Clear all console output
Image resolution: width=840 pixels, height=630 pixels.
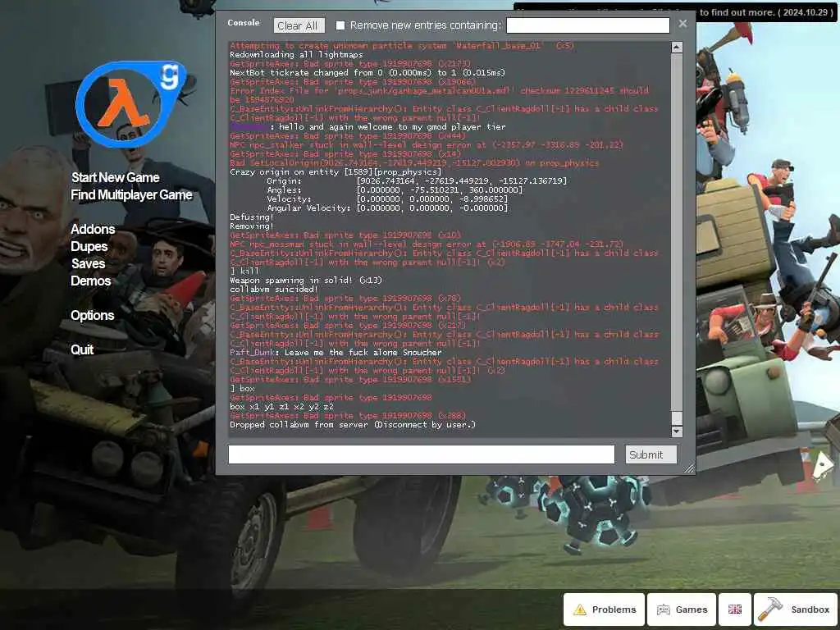coord(299,25)
